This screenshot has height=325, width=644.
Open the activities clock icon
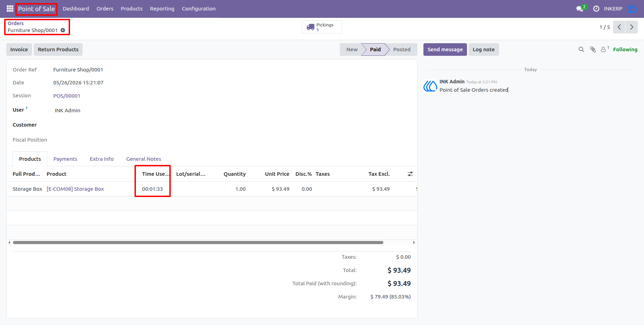pos(596,9)
